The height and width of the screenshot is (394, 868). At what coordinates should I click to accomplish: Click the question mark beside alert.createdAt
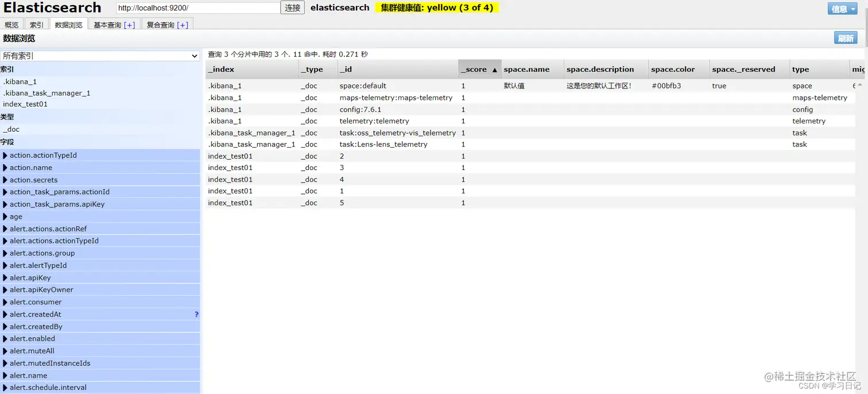coord(196,314)
